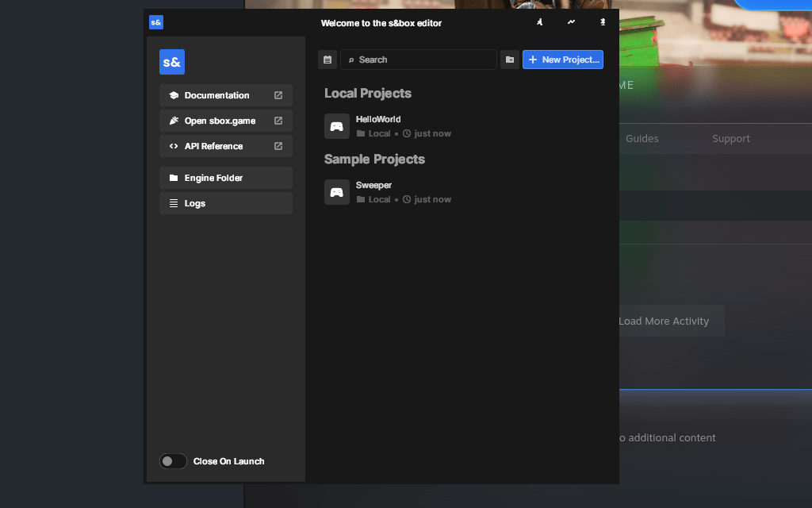Click 'just now' under HelloWorld
812x508 pixels.
point(432,133)
